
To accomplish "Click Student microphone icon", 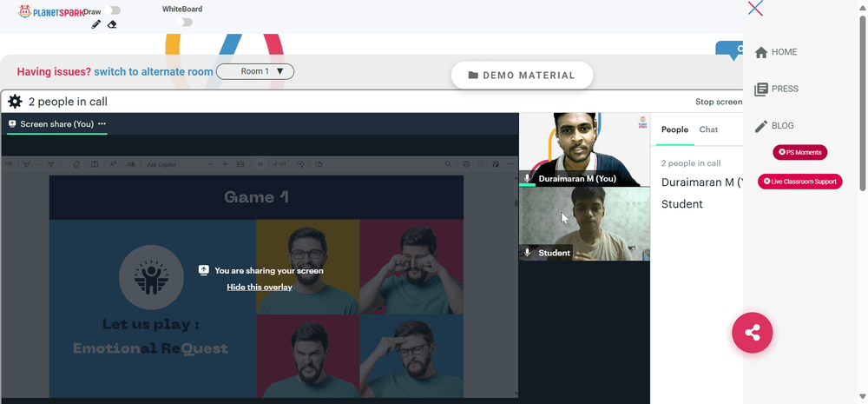I will coord(528,253).
